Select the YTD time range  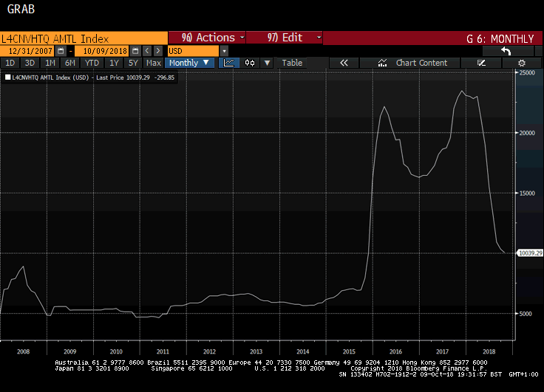[x=92, y=63]
